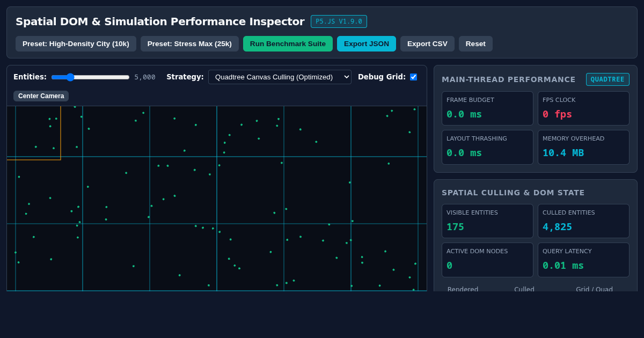The width and height of the screenshot is (644, 338).
Task: Click the Visible Entities value 175
Action: click(455, 227)
